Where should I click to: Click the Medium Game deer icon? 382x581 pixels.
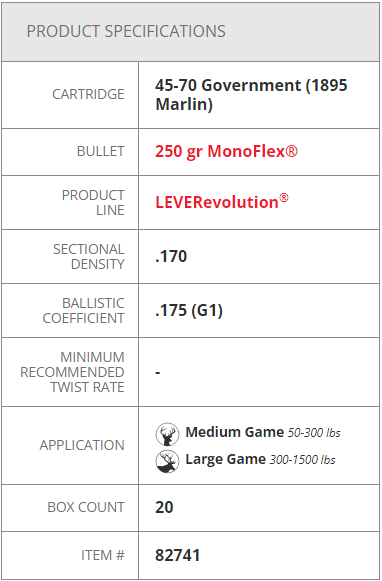[167, 434]
